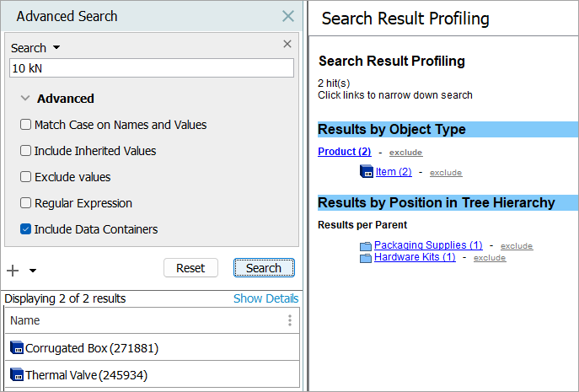
Task: Open dropdown arrow next to plus icon
Action: coord(33,271)
